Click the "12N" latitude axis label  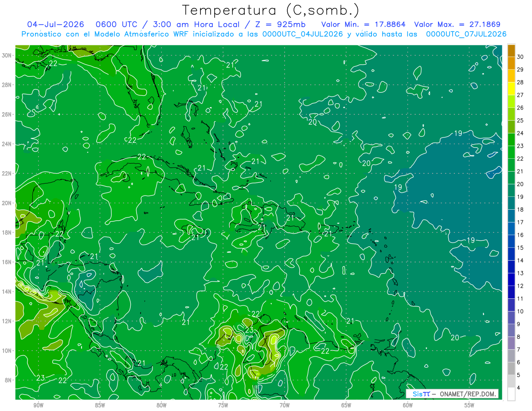[x=7, y=321]
